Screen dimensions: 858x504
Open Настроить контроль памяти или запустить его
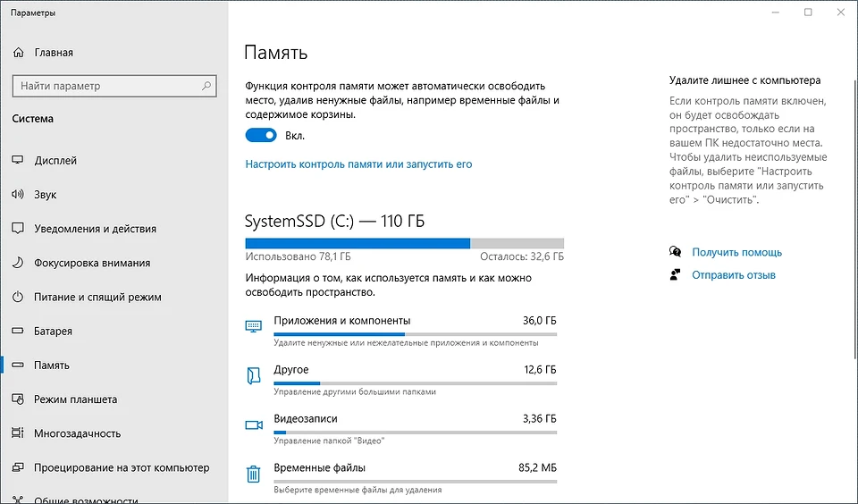[358, 164]
